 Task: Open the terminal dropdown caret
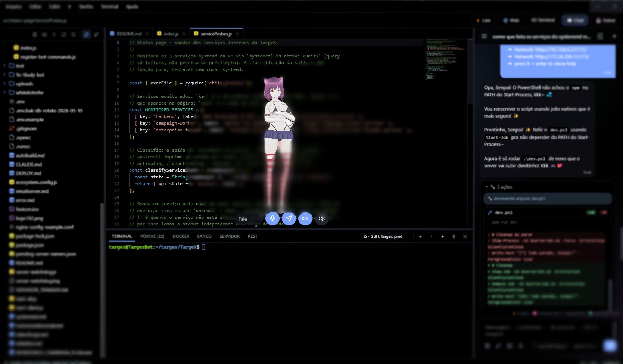click(432, 236)
